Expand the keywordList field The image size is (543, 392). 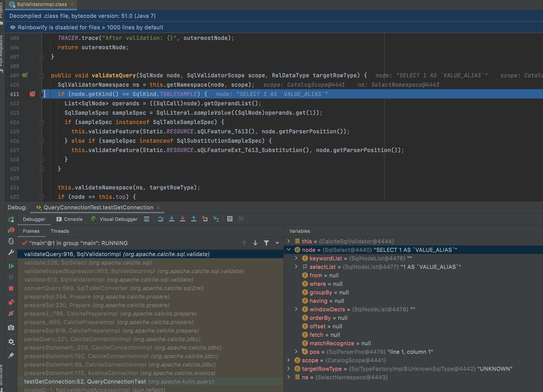coord(296,258)
